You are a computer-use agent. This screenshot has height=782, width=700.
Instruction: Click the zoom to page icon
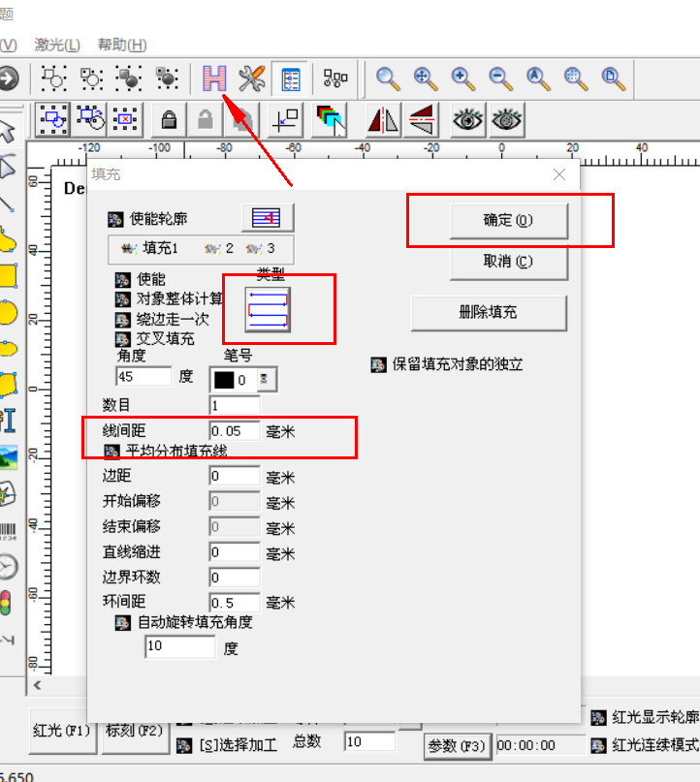pos(613,78)
